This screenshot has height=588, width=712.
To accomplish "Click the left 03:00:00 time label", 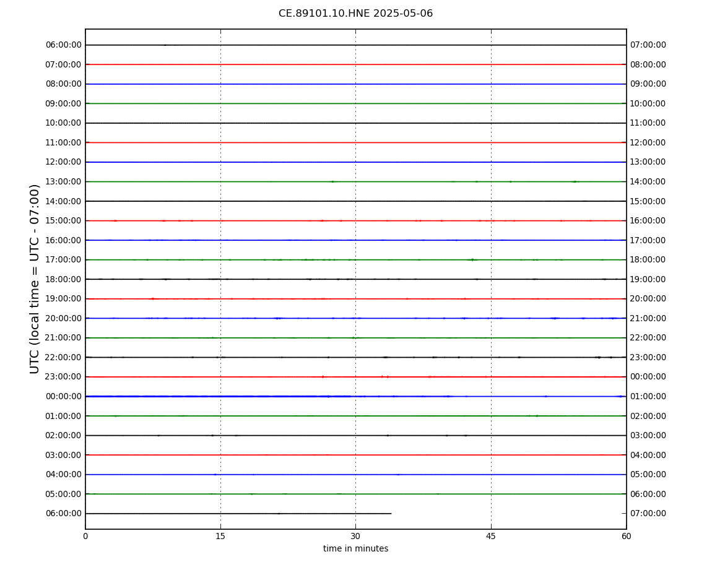I will point(63,455).
